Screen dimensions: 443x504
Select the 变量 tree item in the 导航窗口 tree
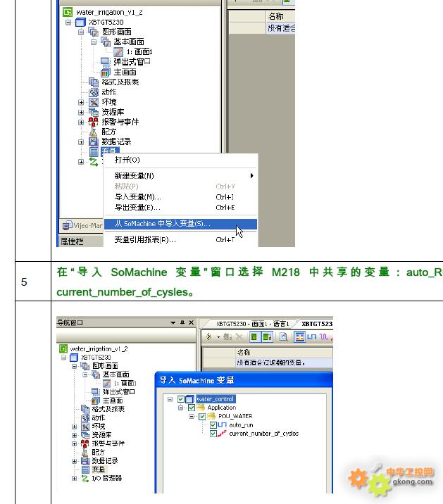pyautogui.click(x=99, y=470)
